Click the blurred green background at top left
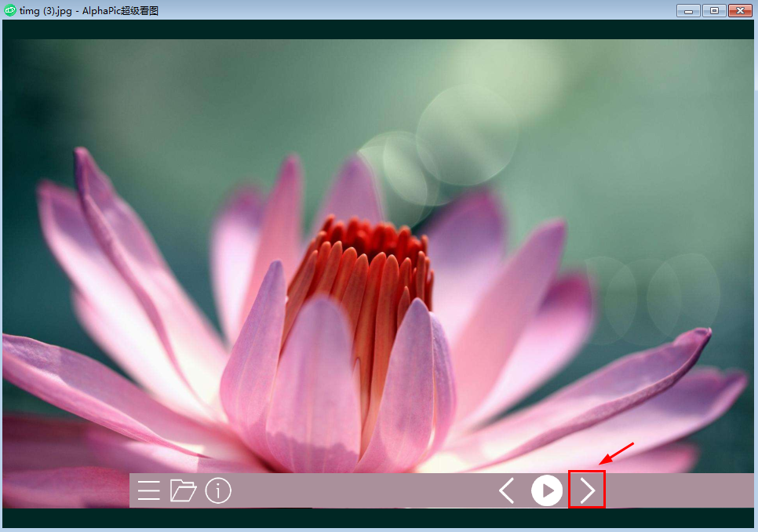 click(118, 94)
